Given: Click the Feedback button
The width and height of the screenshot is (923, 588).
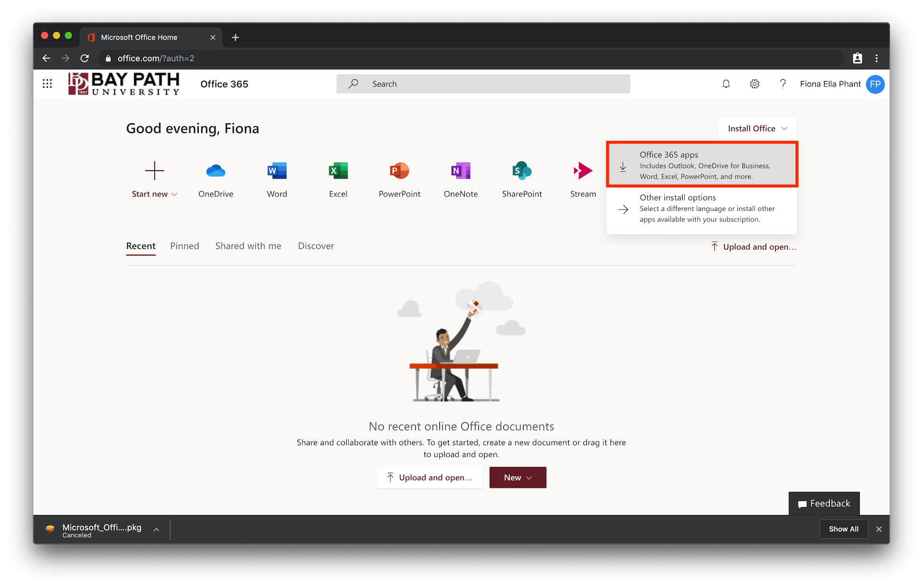Looking at the screenshot, I should click(824, 503).
